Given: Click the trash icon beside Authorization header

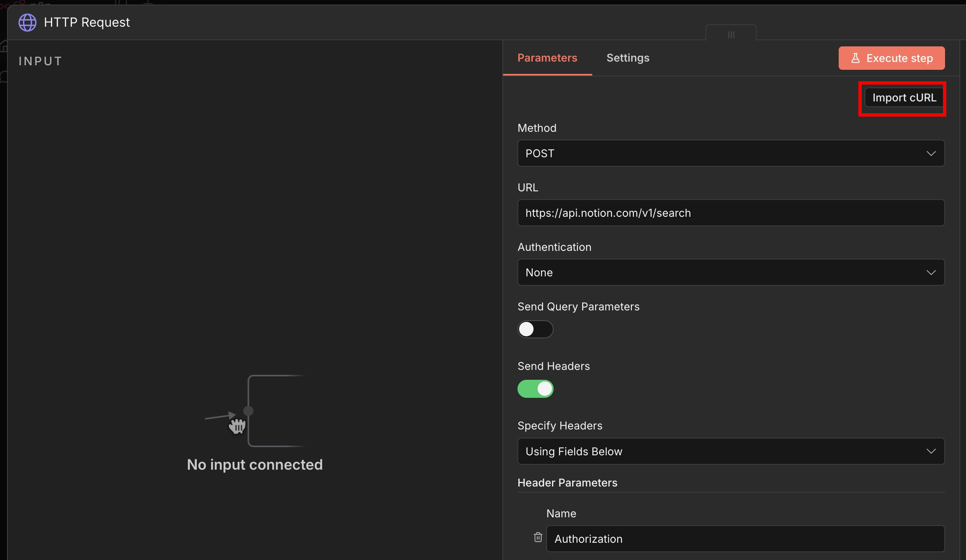Looking at the screenshot, I should pos(538,537).
